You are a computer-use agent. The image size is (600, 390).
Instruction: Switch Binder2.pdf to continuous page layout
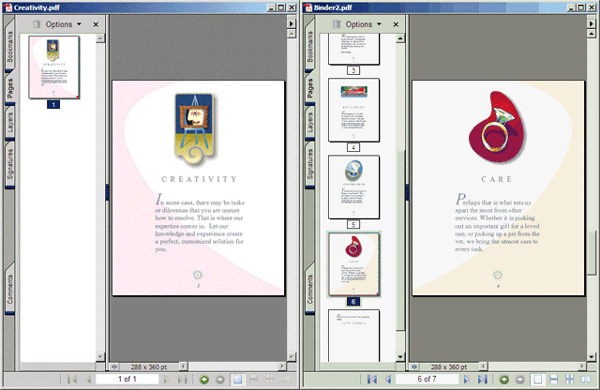pyautogui.click(x=553, y=379)
